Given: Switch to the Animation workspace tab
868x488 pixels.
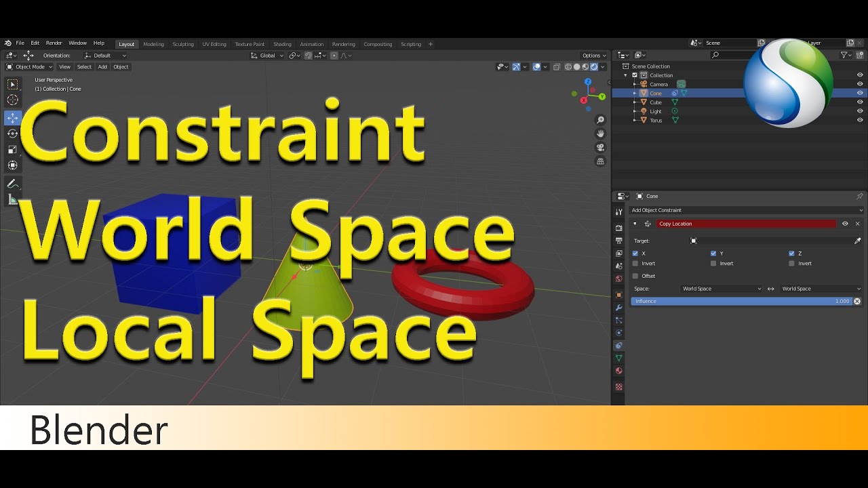Looking at the screenshot, I should [x=312, y=44].
